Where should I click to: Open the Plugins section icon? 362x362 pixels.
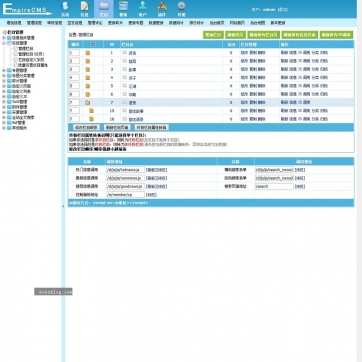click(x=162, y=6)
